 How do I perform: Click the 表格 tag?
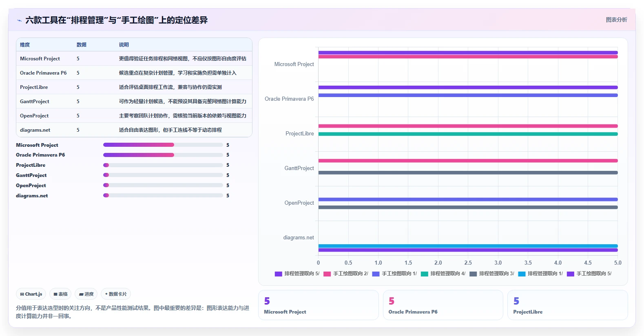tap(60, 294)
